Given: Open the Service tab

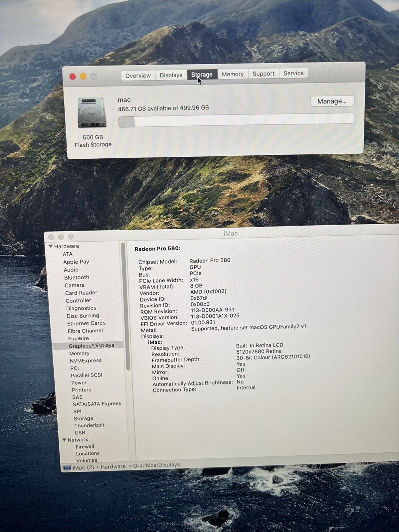Looking at the screenshot, I should 294,73.
